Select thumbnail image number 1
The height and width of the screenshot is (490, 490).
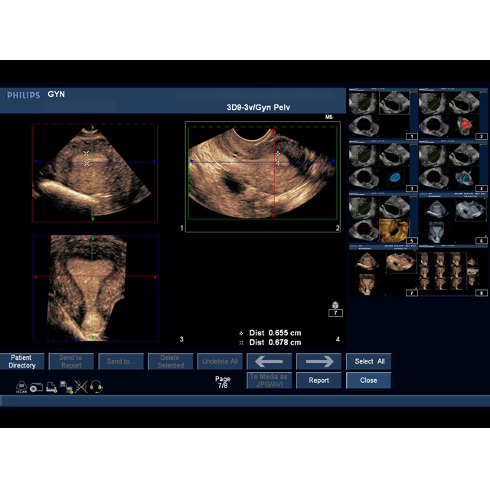point(383,114)
